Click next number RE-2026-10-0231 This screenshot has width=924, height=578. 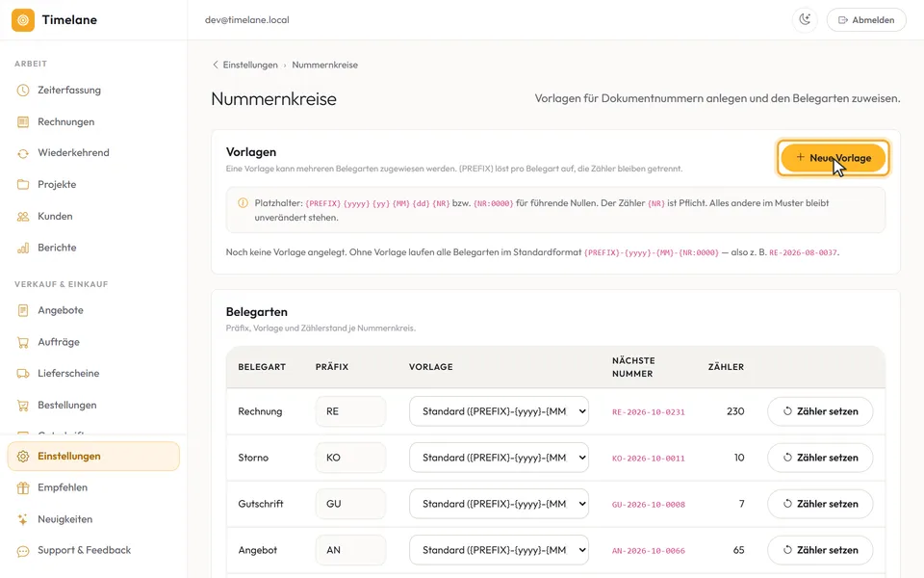click(648, 412)
